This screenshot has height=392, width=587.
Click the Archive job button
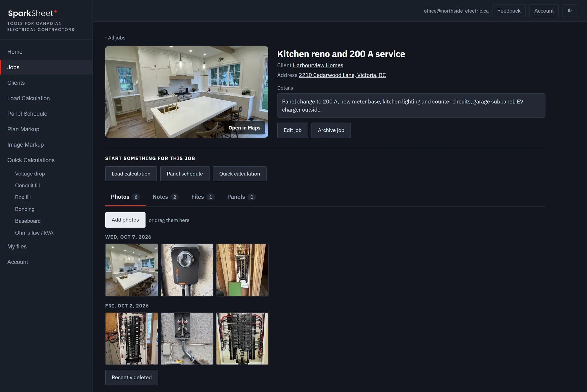pos(331,130)
